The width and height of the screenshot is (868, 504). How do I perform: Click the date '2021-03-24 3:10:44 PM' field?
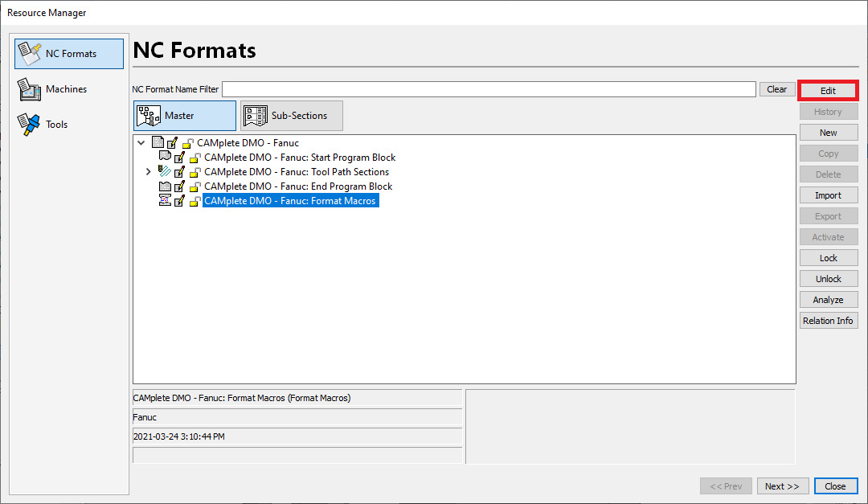pyautogui.click(x=297, y=436)
